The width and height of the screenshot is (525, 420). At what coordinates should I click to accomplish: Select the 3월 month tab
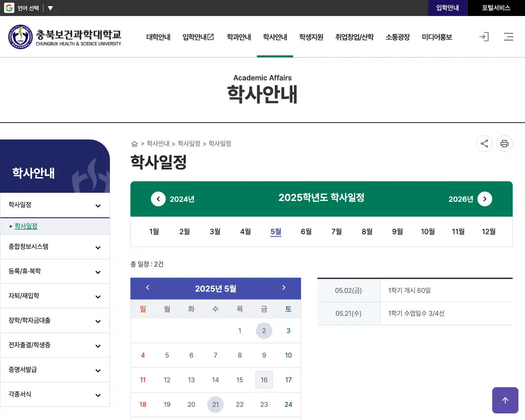click(x=215, y=232)
